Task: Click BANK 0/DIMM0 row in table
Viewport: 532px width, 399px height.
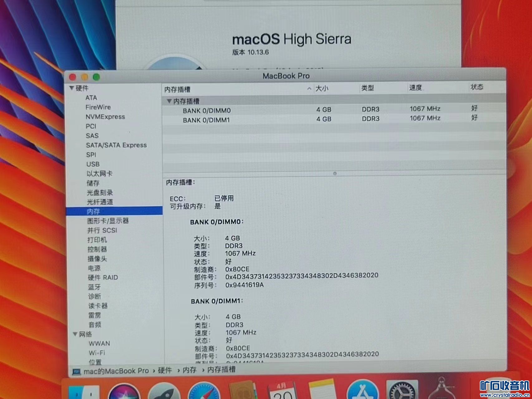Action: [334, 110]
